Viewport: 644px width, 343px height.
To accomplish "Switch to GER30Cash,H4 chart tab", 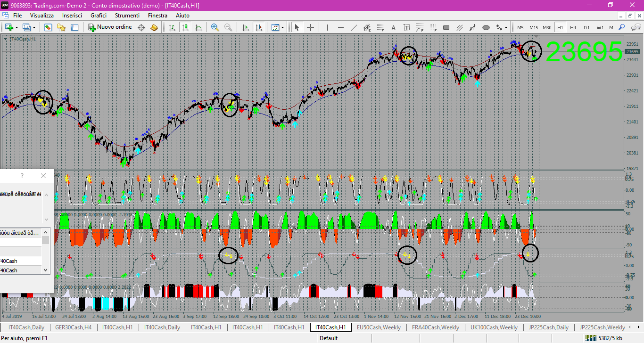I will 73,327.
